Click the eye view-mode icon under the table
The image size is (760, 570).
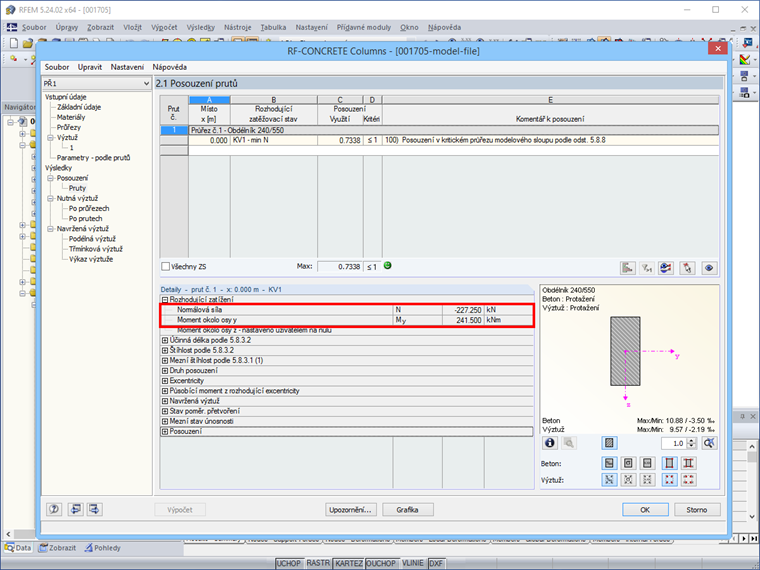pos(709,268)
